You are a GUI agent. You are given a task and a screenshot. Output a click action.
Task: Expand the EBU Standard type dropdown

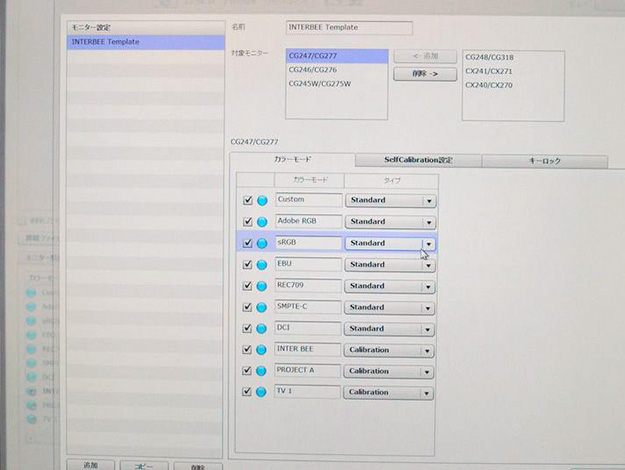pos(390,265)
